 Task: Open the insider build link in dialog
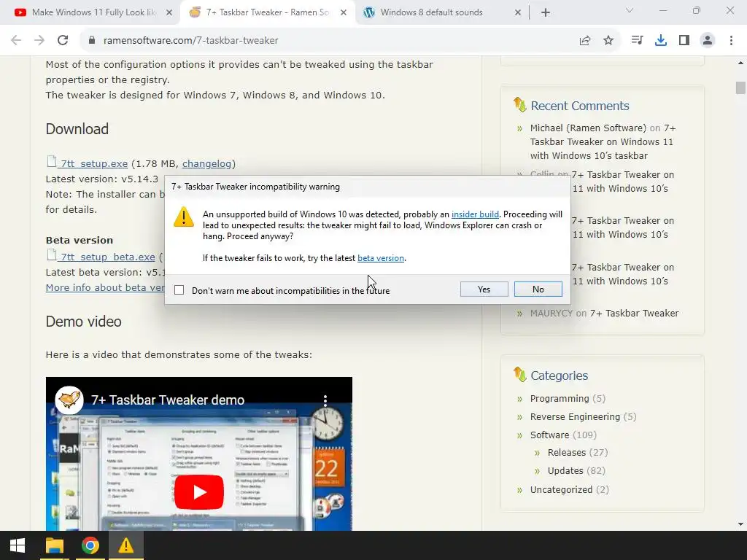475,214
